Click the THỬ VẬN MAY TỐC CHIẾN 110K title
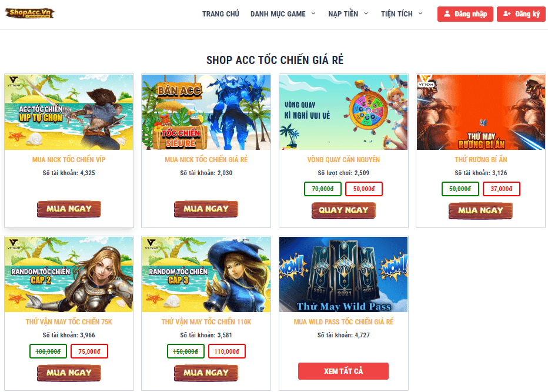The image size is (548, 392). [206, 322]
